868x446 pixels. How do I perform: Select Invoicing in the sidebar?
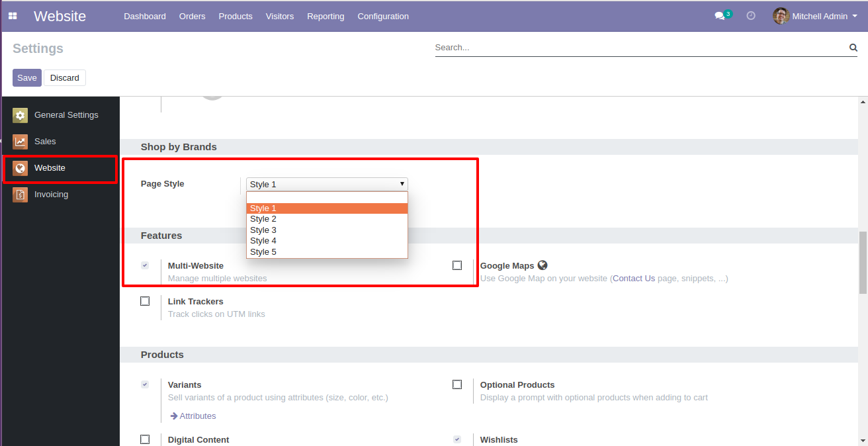pyautogui.click(x=60, y=195)
